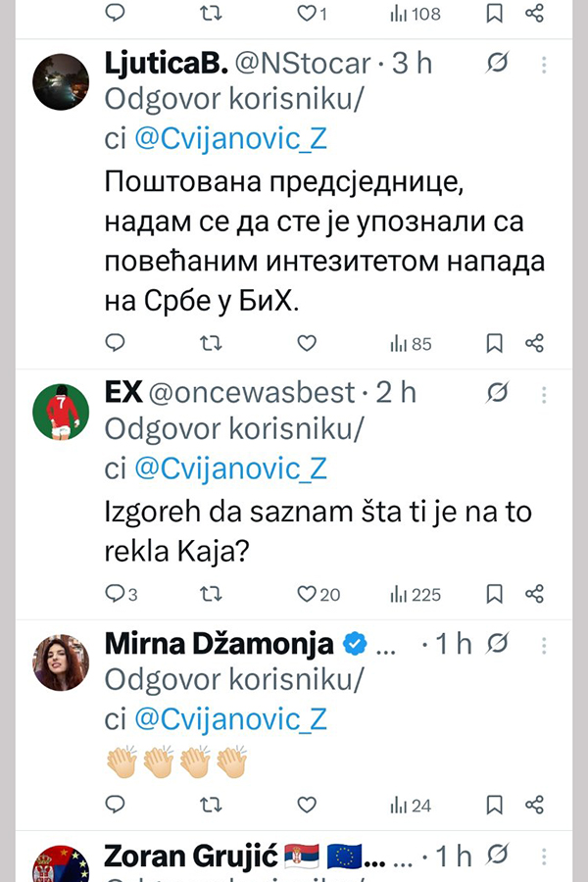This screenshot has height=882, width=588.
Task: Open @Cvijanovic_Z mention in EX's reply
Action: [228, 468]
